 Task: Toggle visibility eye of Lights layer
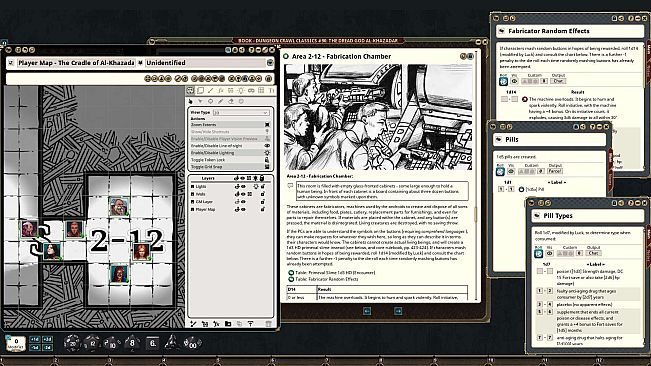[243, 187]
